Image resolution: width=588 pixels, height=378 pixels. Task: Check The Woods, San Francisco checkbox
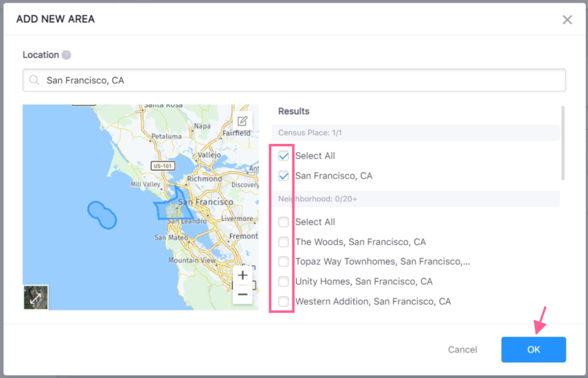(283, 242)
